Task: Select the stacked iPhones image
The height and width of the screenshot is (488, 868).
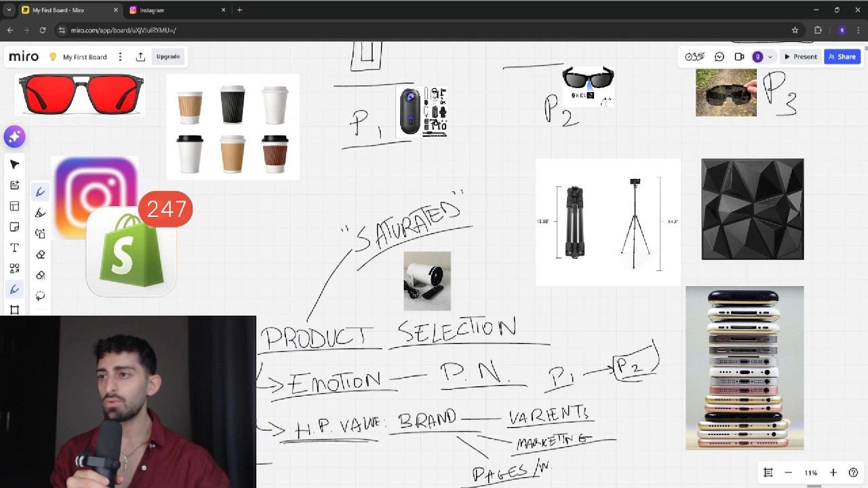Action: pos(745,368)
